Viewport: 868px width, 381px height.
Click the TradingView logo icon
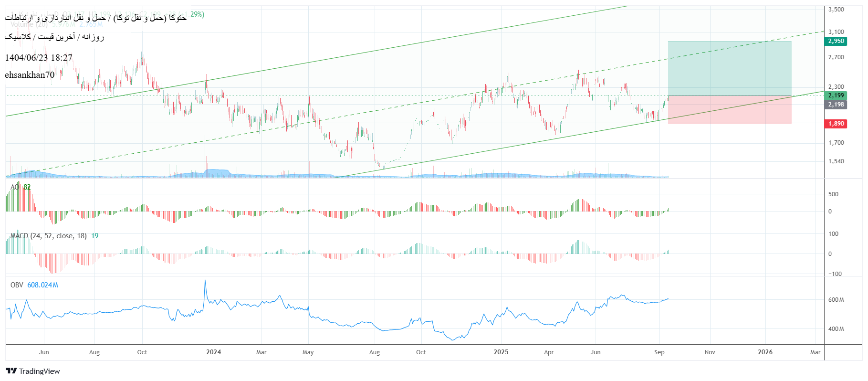(x=11, y=371)
